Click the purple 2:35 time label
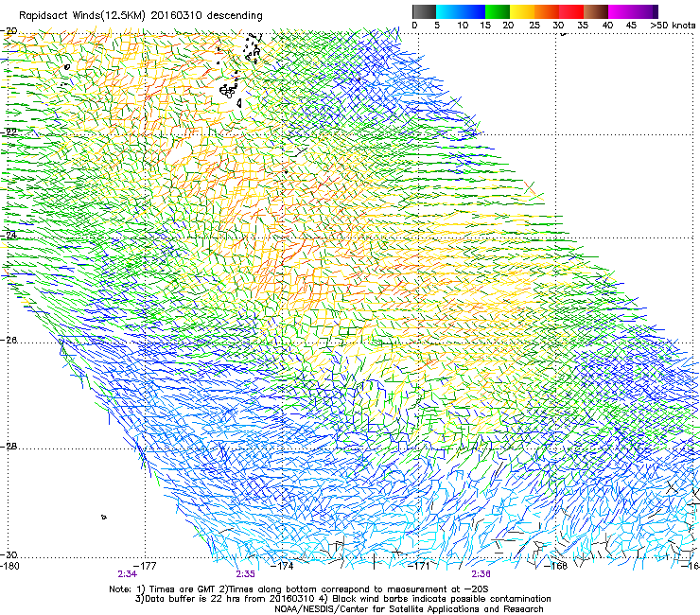The image size is (700, 615). pos(245,574)
